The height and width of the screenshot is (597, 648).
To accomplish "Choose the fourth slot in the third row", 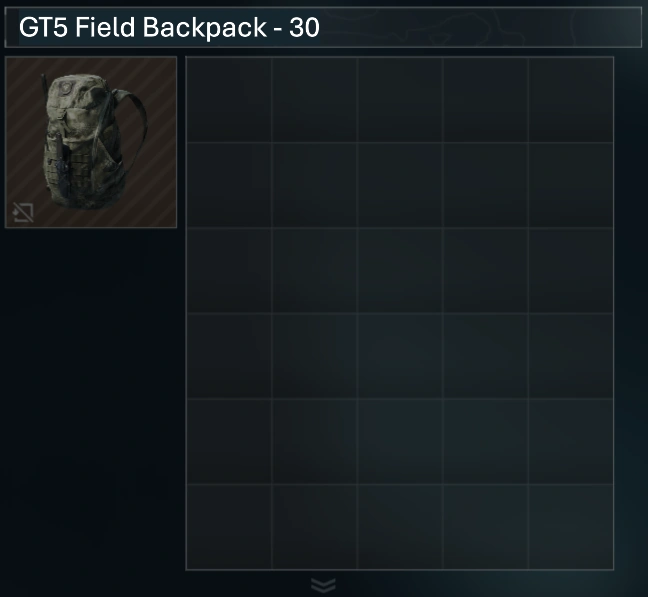I will pos(486,271).
